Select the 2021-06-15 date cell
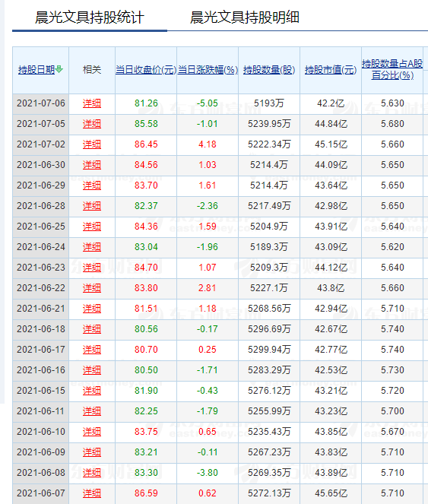The image size is (428, 504). coord(41,391)
